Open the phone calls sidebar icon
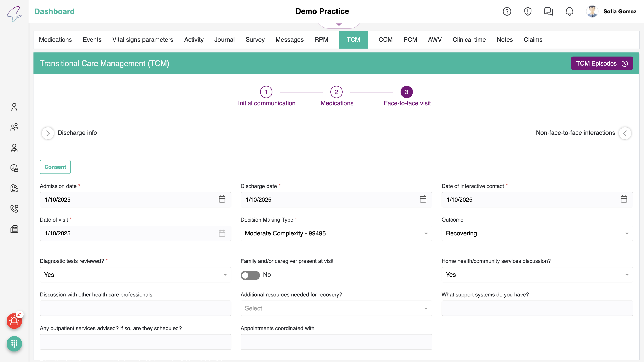 coord(14,209)
